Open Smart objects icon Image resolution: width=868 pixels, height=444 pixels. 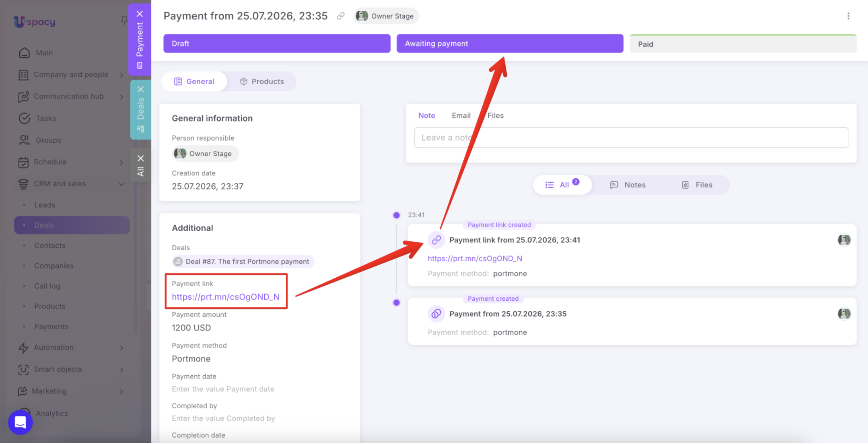tap(23, 370)
